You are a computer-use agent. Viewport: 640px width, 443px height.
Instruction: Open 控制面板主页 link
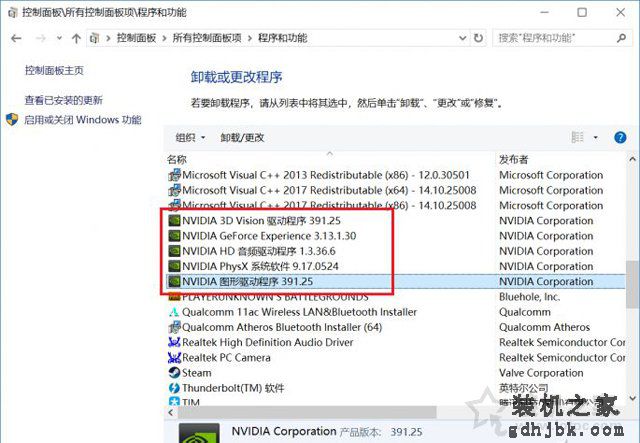pos(54,70)
